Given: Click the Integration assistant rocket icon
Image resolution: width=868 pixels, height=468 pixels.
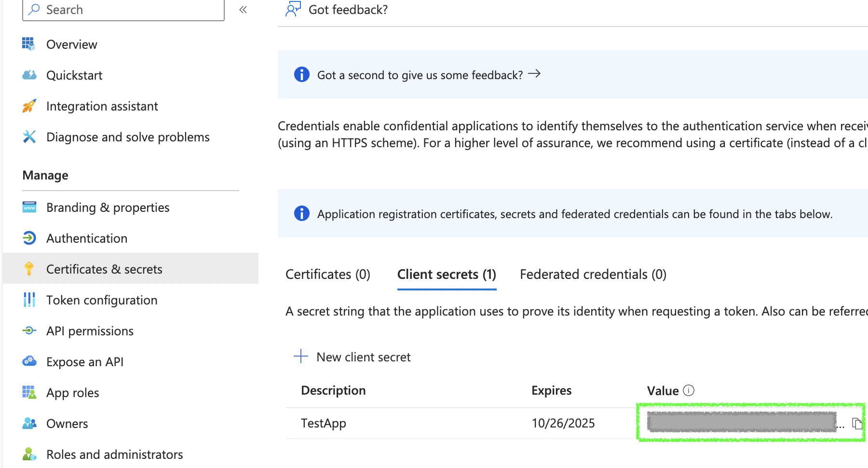Looking at the screenshot, I should (29, 106).
